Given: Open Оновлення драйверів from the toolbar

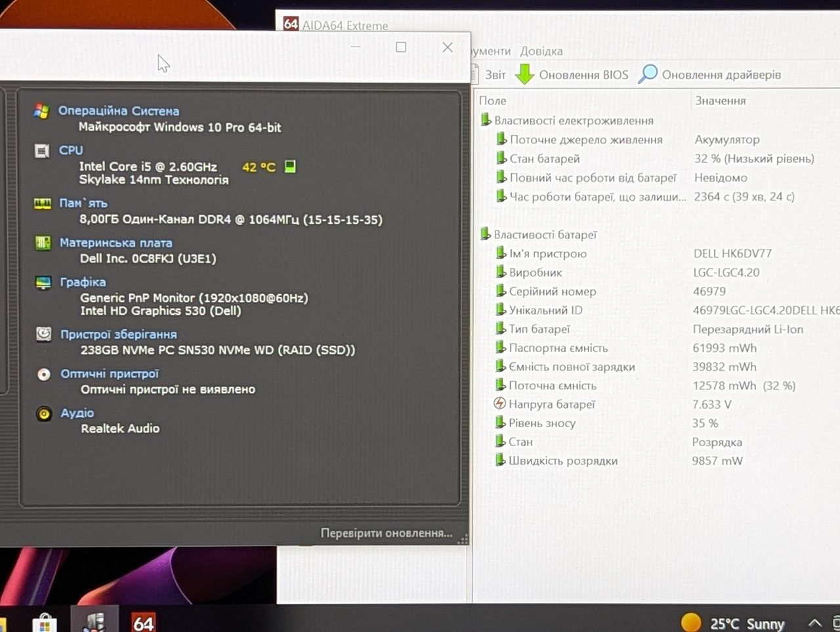Looking at the screenshot, I should point(709,74).
